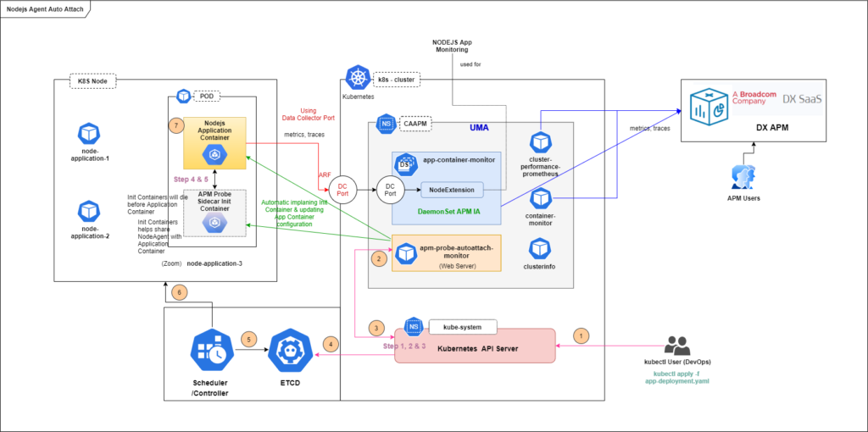Click the kubectl User DevOps icon

pos(676,346)
